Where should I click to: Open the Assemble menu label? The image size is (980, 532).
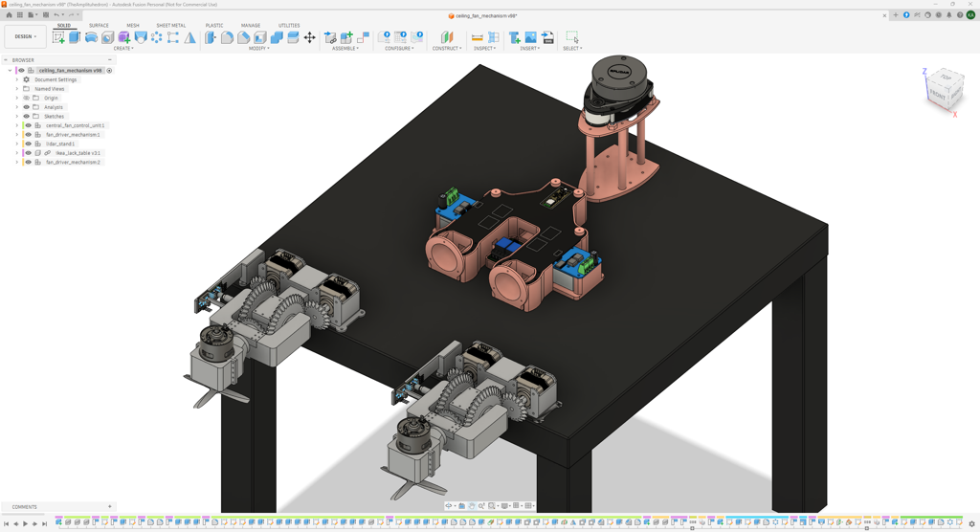coord(345,48)
